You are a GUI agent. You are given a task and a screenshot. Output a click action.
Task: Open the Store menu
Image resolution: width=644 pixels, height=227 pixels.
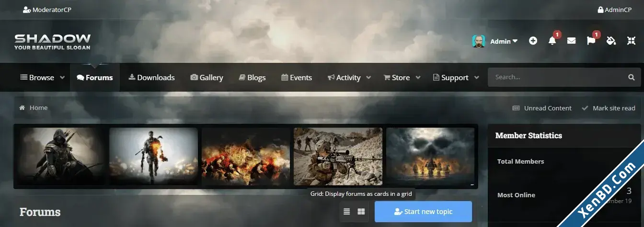(x=397, y=77)
